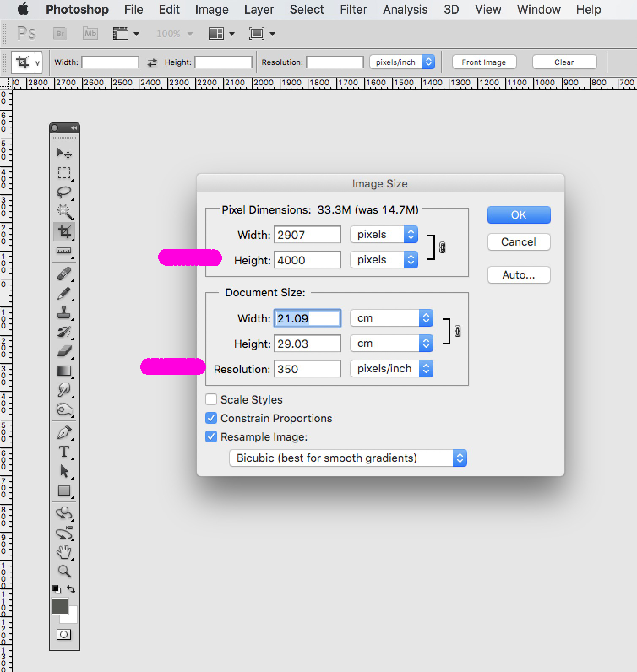This screenshot has width=637, height=672.
Task: Select the Clone Stamp tool
Action: tap(64, 312)
